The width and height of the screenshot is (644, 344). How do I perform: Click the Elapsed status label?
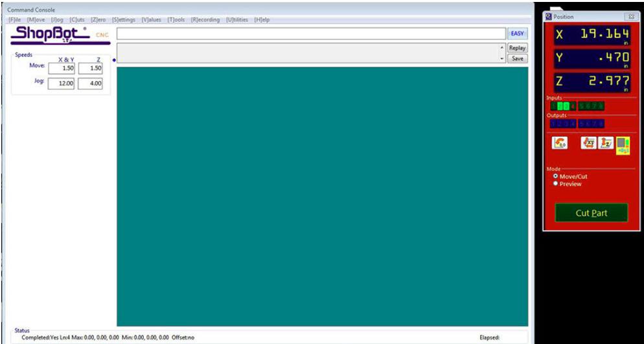490,338
